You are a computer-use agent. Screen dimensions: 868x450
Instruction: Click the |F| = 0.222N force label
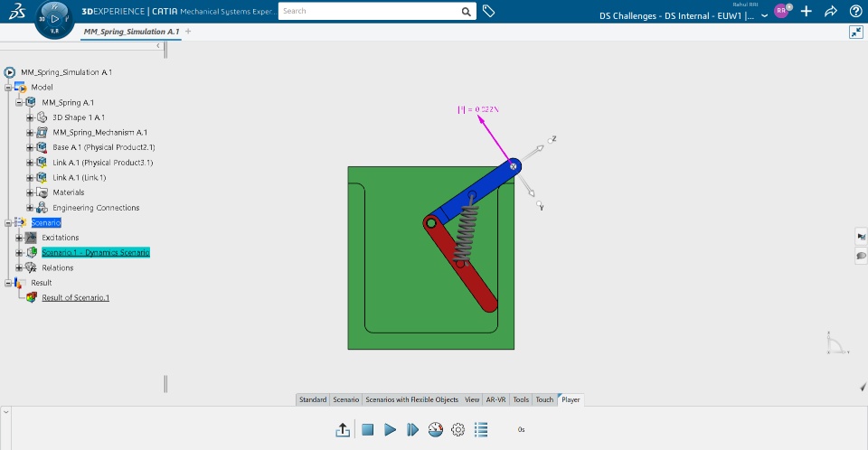point(478,109)
